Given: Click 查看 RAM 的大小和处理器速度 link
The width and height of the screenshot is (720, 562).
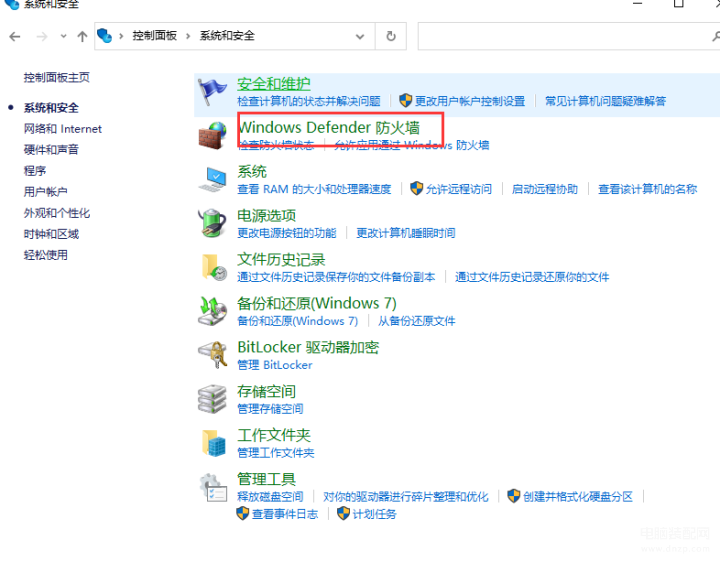Looking at the screenshot, I should click(314, 189).
